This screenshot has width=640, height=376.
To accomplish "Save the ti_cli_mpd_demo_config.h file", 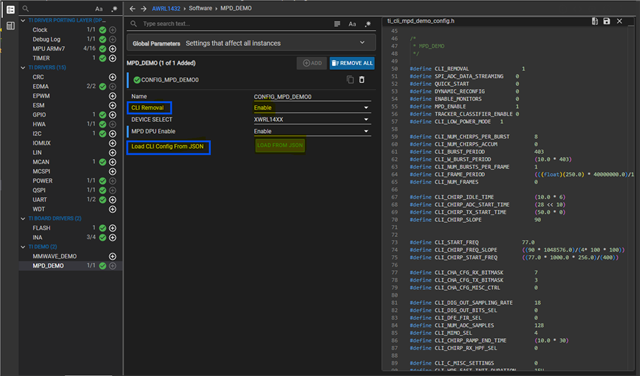I will tap(607, 21).
